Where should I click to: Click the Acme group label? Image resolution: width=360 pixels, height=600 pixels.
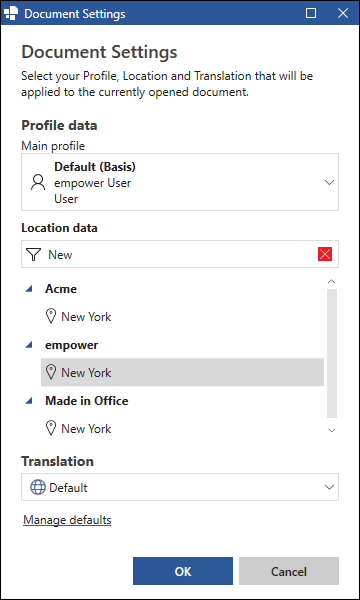pos(61,289)
